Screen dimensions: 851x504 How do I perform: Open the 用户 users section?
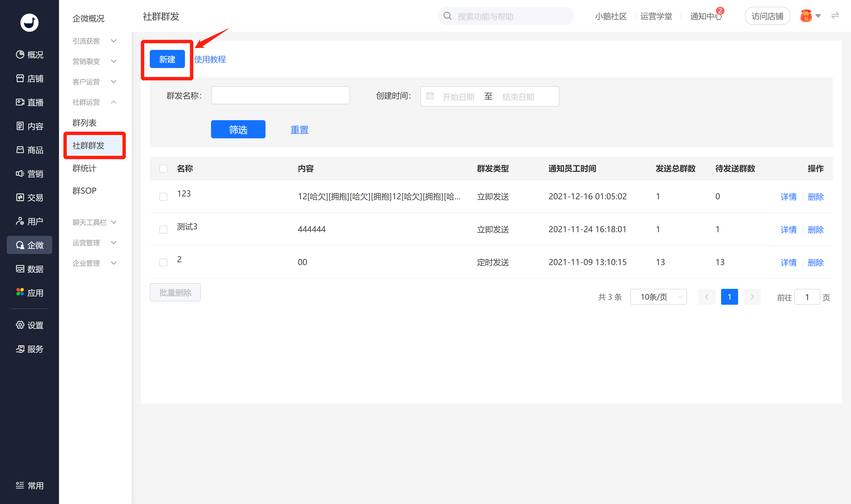tap(29, 221)
